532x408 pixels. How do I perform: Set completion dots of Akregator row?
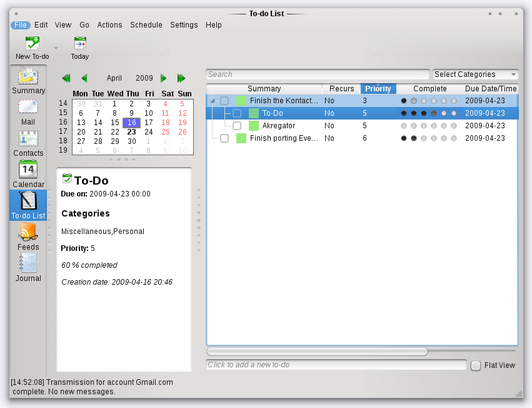[x=428, y=126]
